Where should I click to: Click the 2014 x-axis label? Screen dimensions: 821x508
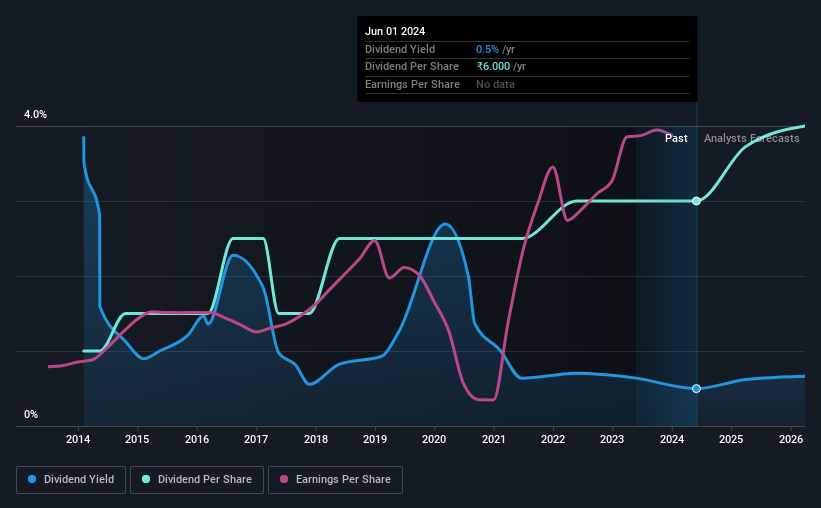[x=78, y=439]
